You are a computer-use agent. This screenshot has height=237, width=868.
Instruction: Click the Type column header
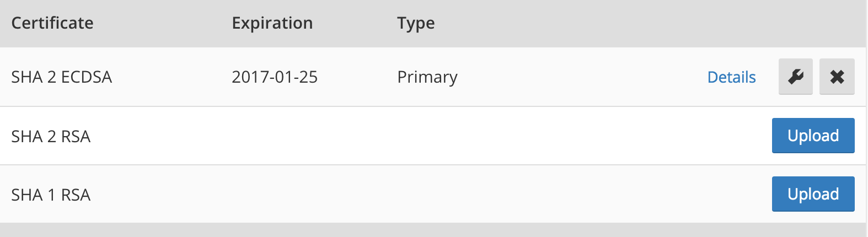(x=416, y=23)
